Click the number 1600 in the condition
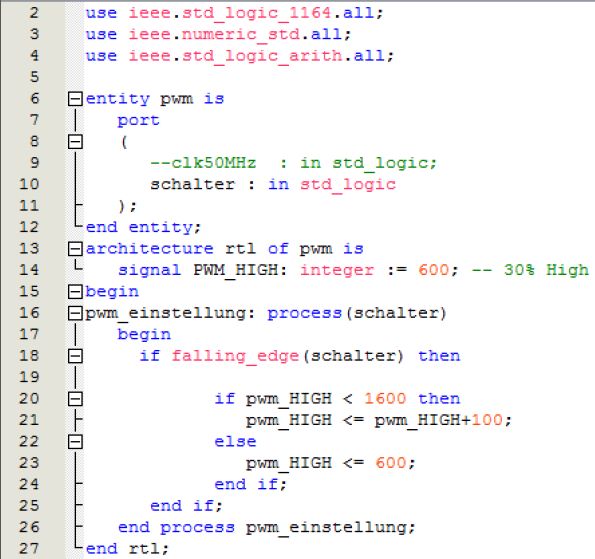595x559 pixels. point(385,399)
